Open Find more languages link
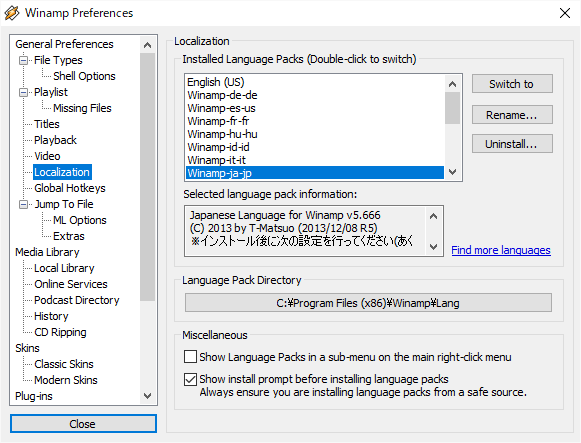581x443 pixels. (501, 250)
